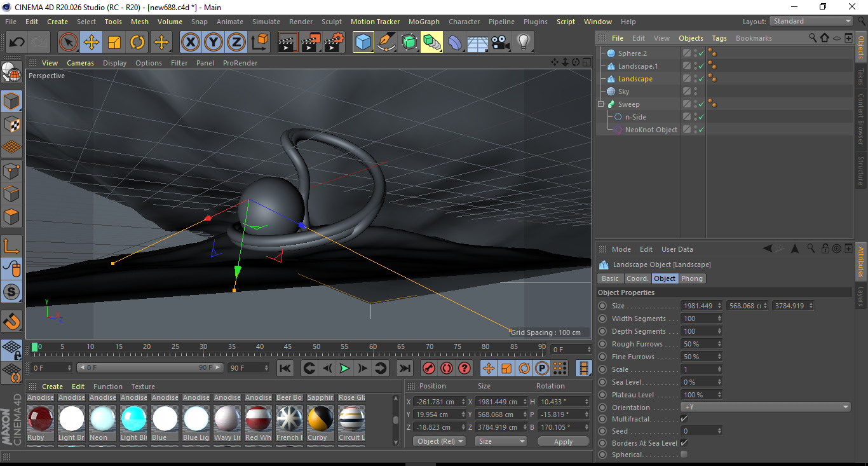This screenshot has width=868, height=466.
Task: Click frame 45 on the timeline ruler
Action: tap(288, 346)
